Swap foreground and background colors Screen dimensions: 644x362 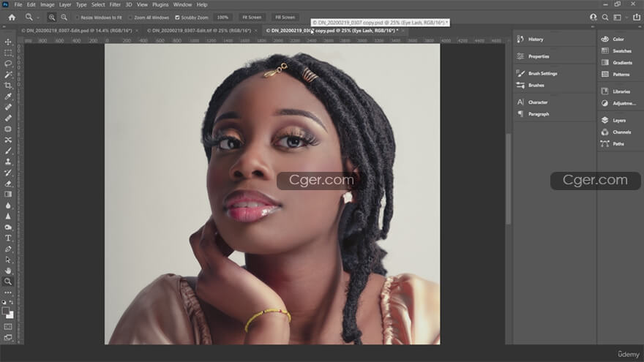click(11, 302)
